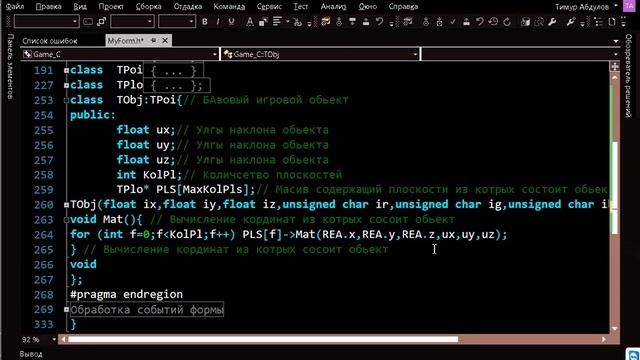Viewport: 640px width, 360px height.
Task: Open the 'Сервис' menu
Action: point(269,7)
